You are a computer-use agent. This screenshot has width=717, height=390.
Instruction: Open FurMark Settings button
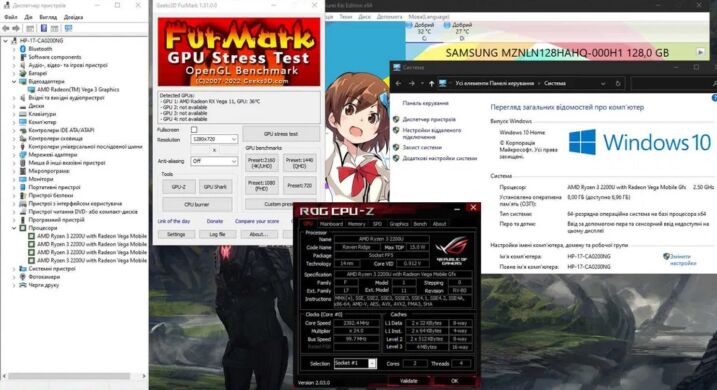point(176,234)
